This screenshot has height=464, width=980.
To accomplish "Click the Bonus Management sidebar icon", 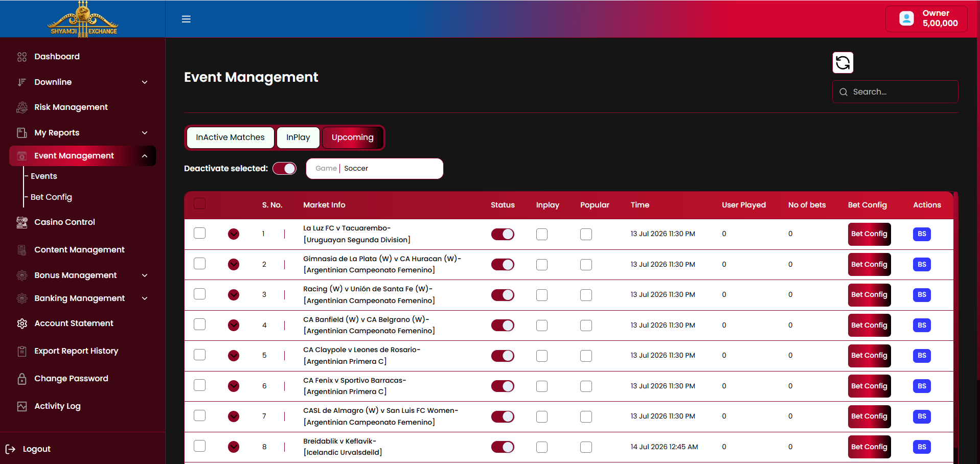I will pos(22,275).
